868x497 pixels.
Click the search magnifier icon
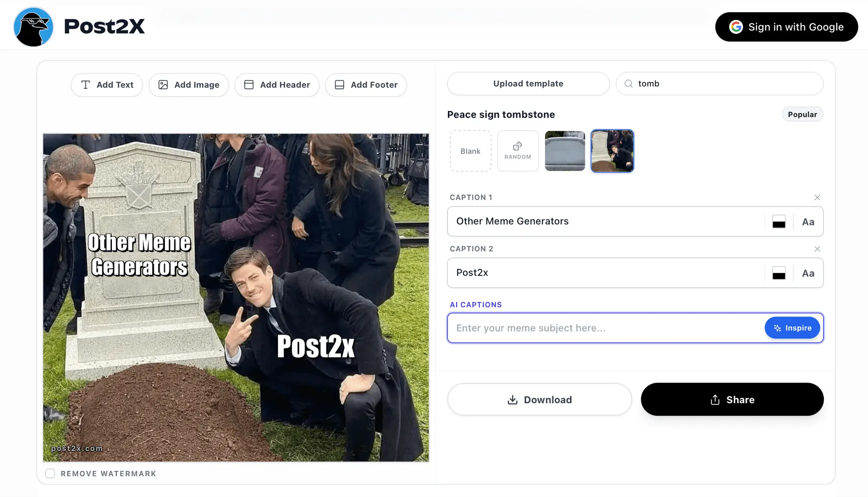pos(629,83)
